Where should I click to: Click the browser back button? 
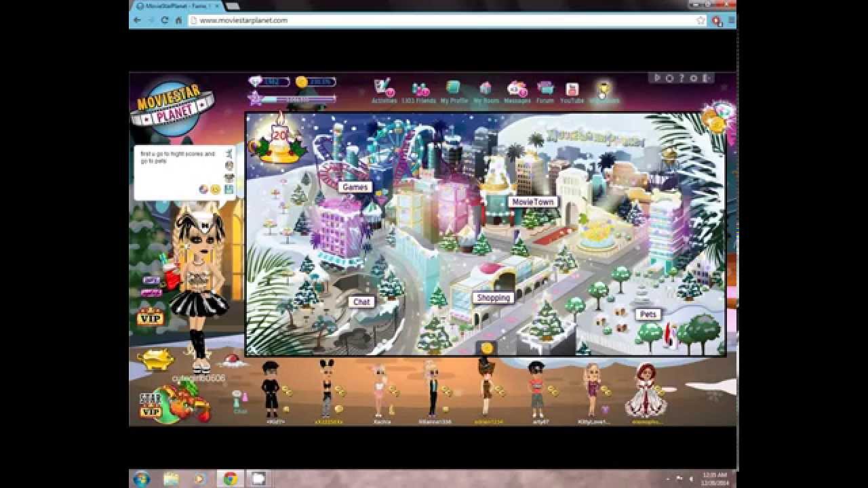137,20
